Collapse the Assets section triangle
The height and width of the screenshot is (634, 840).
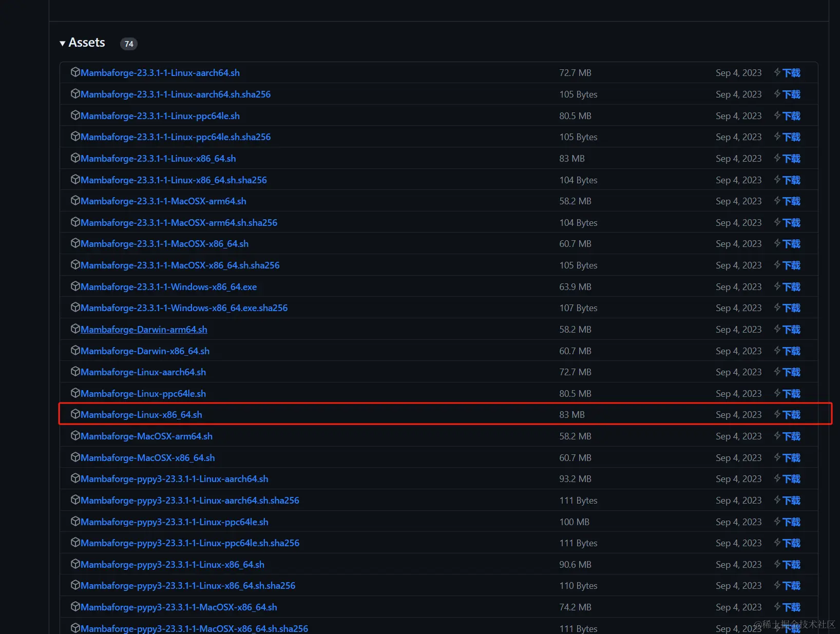click(x=62, y=44)
